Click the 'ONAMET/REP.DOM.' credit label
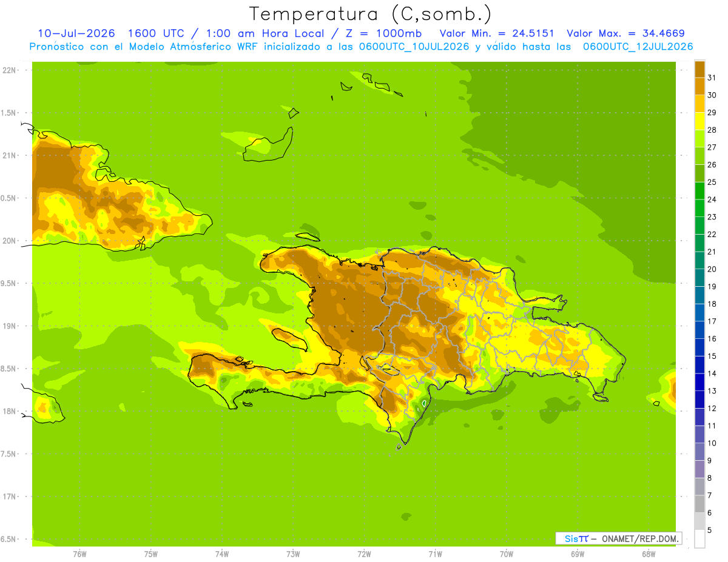The image size is (728, 562). tap(641, 538)
